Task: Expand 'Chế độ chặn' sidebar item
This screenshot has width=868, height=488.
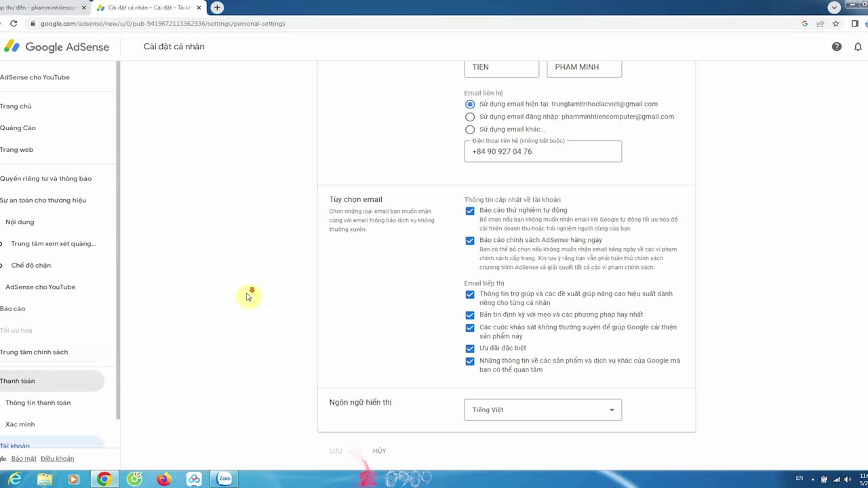Action: pyautogui.click(x=2, y=266)
